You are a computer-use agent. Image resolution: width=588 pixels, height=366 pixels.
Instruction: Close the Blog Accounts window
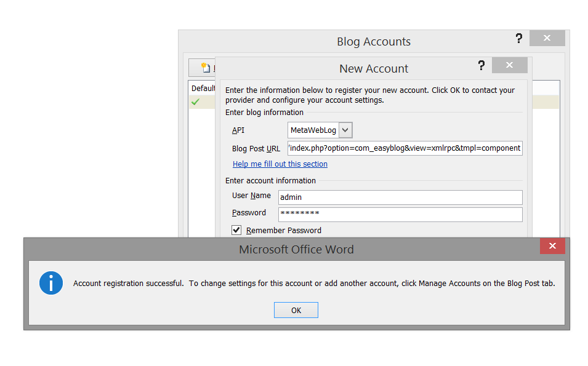point(547,38)
